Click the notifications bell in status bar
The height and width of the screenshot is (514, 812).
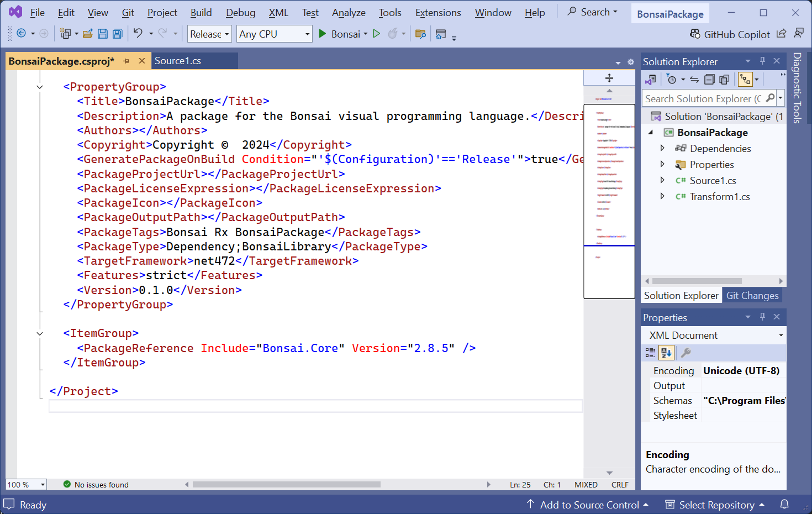pyautogui.click(x=784, y=504)
